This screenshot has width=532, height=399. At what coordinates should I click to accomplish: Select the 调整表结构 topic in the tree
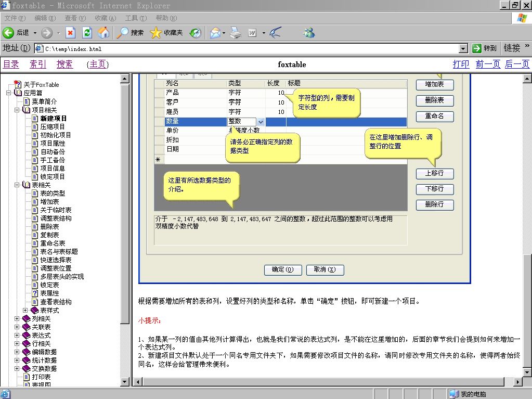(x=56, y=218)
